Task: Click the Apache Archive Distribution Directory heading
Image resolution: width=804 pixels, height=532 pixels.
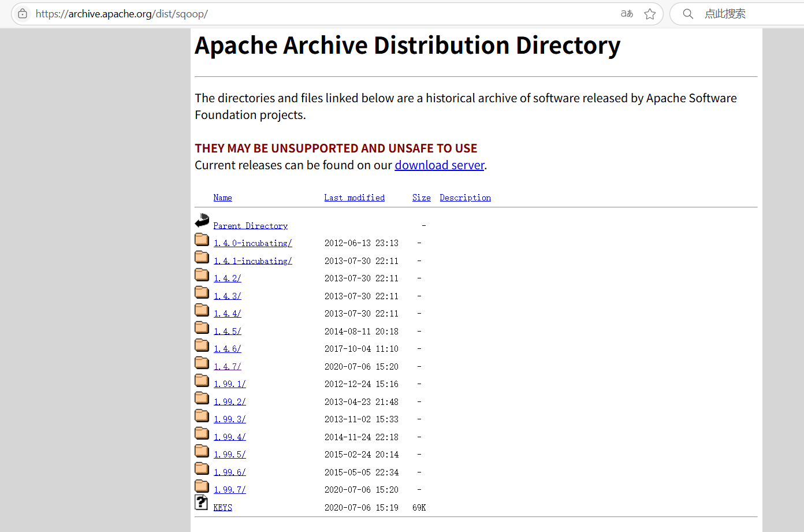Action: [x=407, y=46]
